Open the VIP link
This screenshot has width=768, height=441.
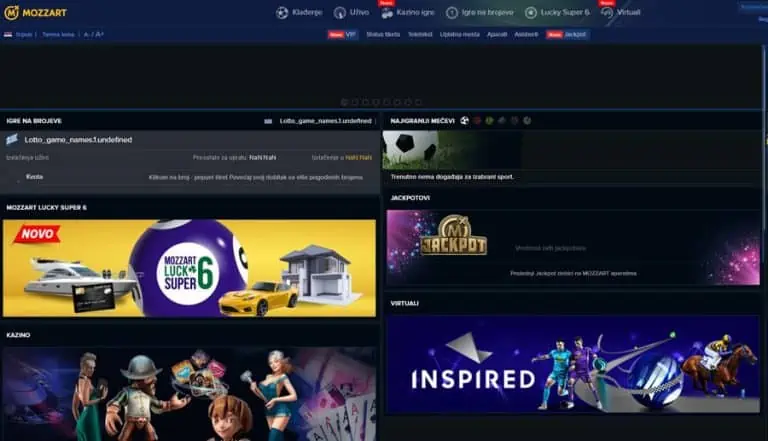343,34
